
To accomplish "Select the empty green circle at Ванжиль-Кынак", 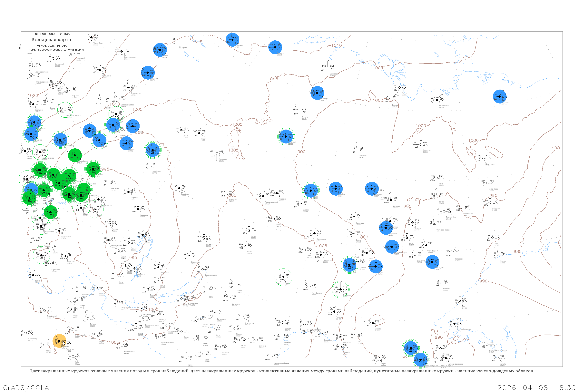I will click(65, 110).
